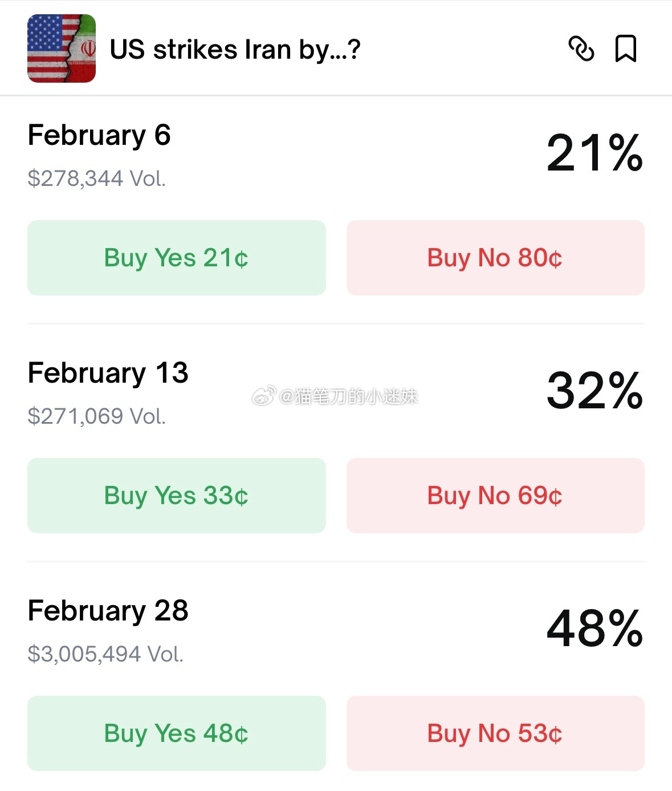Click the Weibo watermark username
The width and height of the screenshot is (672, 791).
point(348,396)
